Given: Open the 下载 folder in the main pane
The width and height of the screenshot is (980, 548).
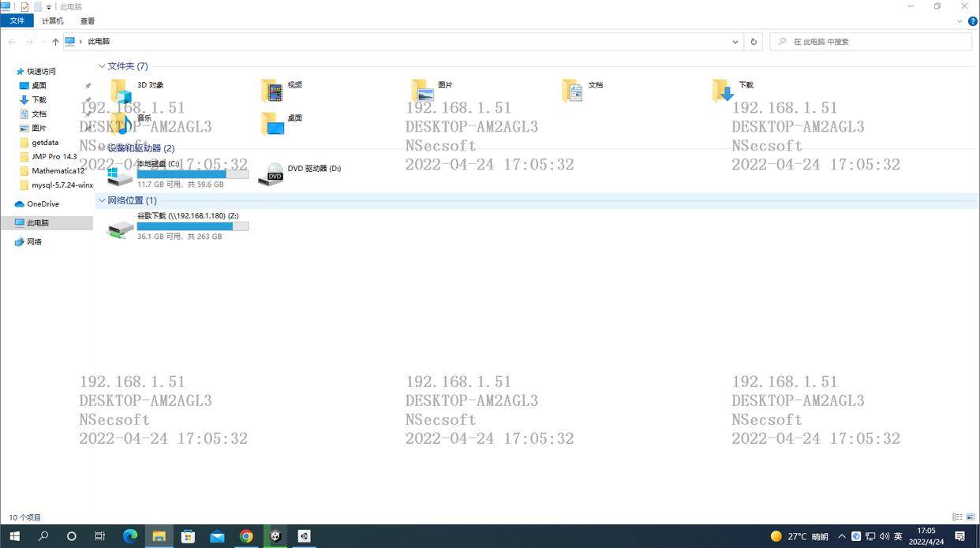Looking at the screenshot, I should pos(723,91).
